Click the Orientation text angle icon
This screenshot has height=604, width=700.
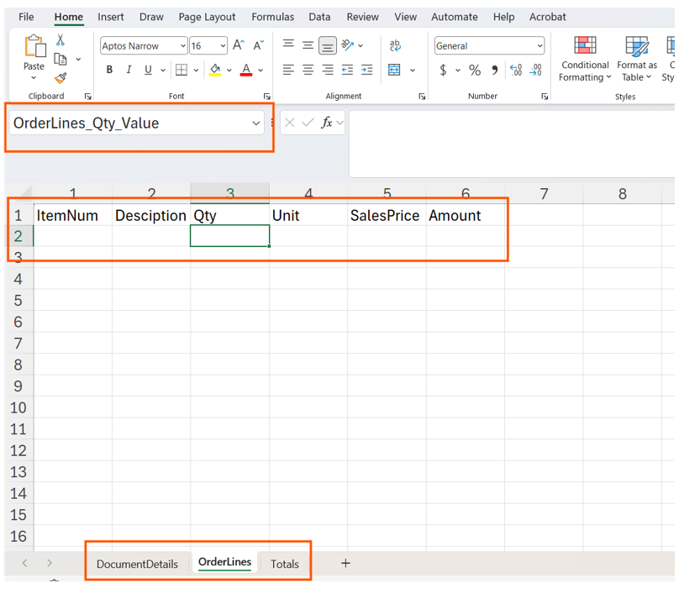coord(347,45)
